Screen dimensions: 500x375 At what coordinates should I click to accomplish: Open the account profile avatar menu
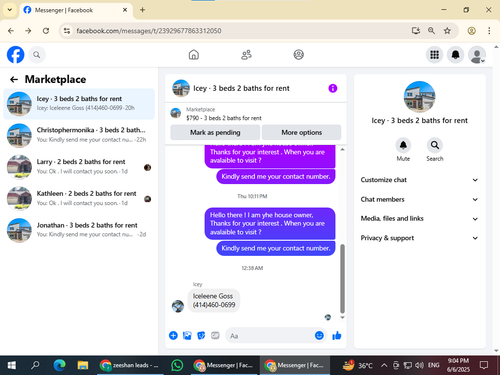pyautogui.click(x=477, y=55)
